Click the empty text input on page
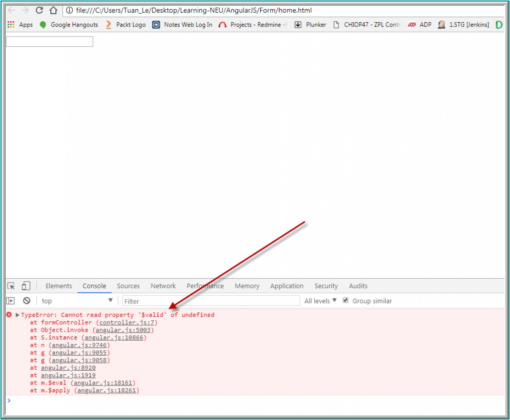The image size is (510, 420). coord(50,41)
